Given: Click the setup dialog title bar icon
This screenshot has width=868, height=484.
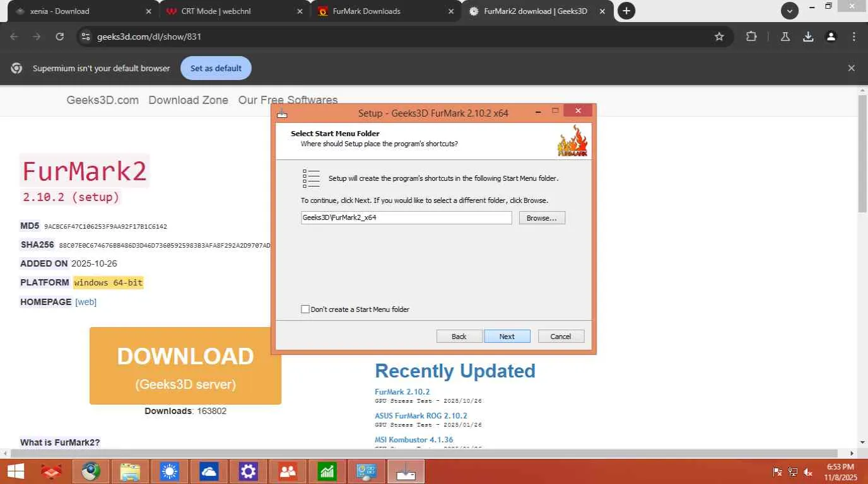Looking at the screenshot, I should [x=282, y=113].
